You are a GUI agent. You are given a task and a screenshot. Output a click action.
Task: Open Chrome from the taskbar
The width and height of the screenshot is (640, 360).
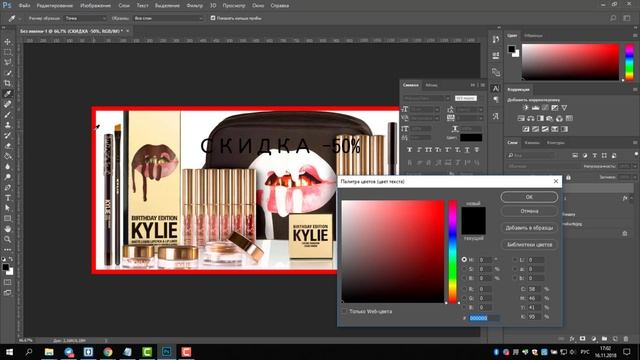108,352
